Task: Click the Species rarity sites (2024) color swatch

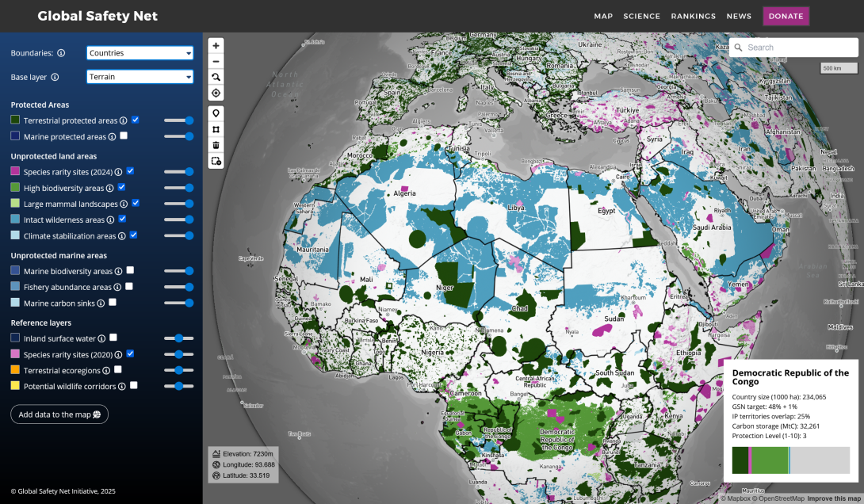Action: [15, 171]
